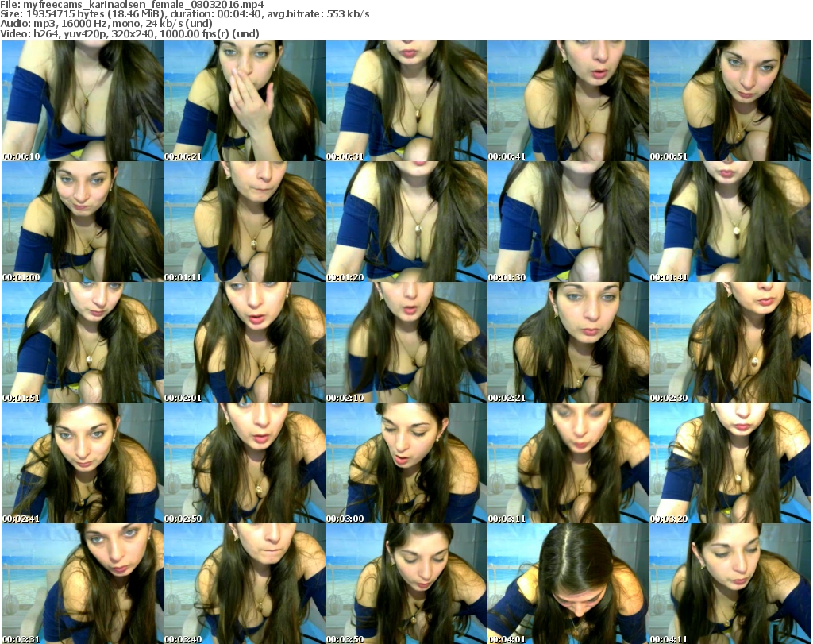Choose the thumbnail stamped 00:02:50
This screenshot has width=813, height=644.
pyautogui.click(x=245, y=463)
